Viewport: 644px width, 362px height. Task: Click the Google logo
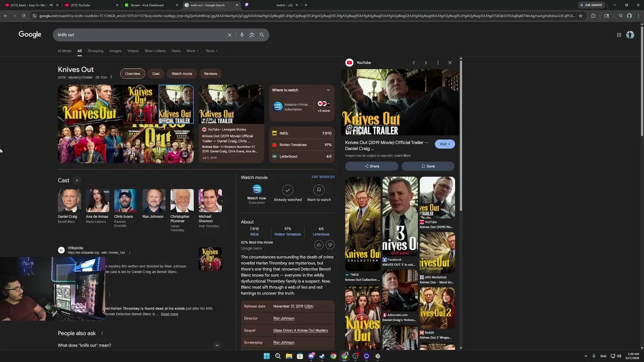pos(30,35)
